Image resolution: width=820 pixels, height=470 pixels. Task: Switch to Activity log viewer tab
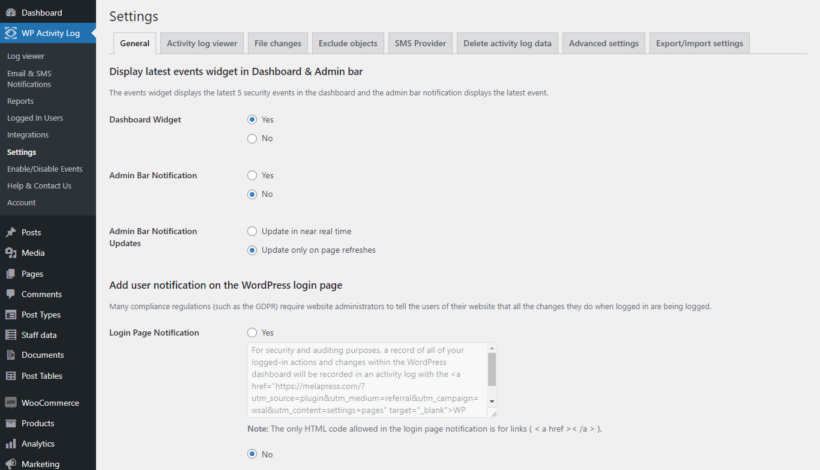click(202, 43)
